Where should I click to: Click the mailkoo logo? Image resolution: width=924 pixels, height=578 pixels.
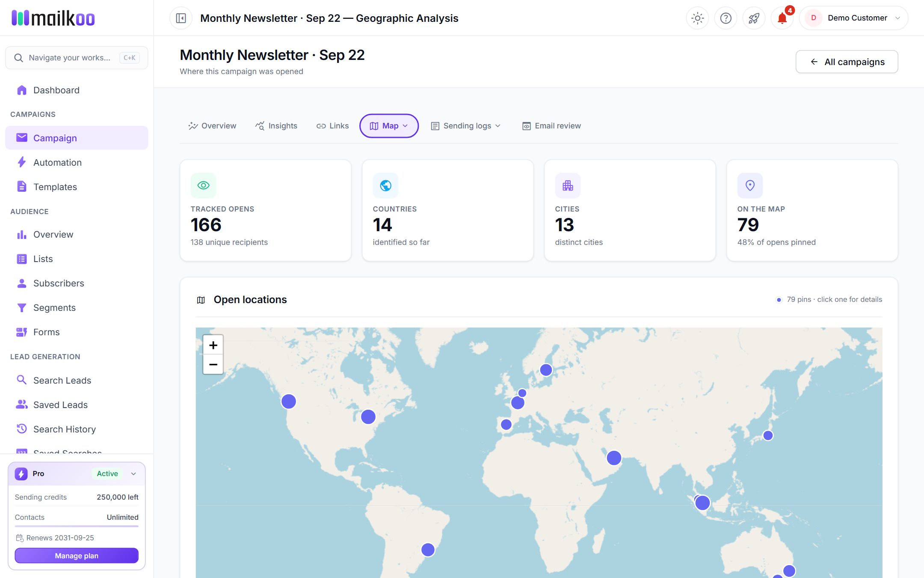click(x=53, y=18)
